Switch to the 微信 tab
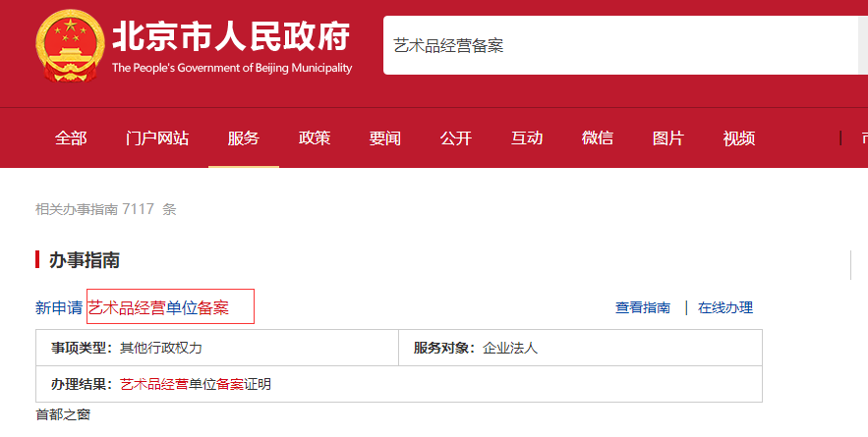The width and height of the screenshot is (868, 437). coord(598,138)
